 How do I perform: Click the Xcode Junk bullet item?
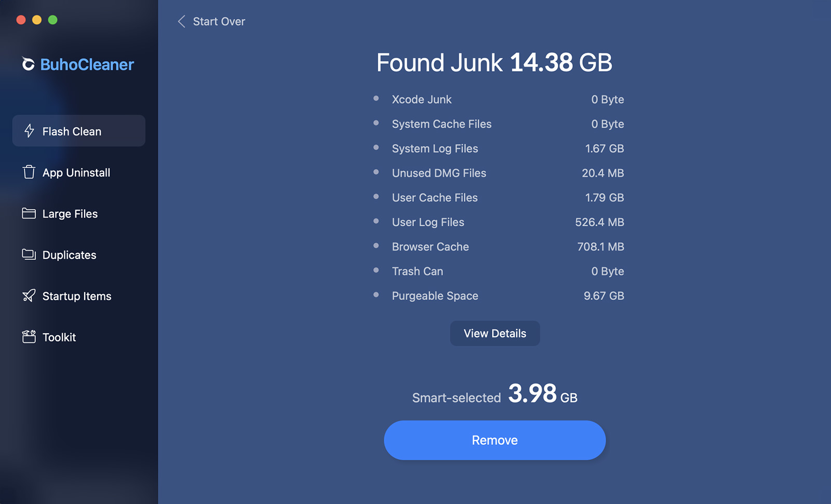point(499,99)
